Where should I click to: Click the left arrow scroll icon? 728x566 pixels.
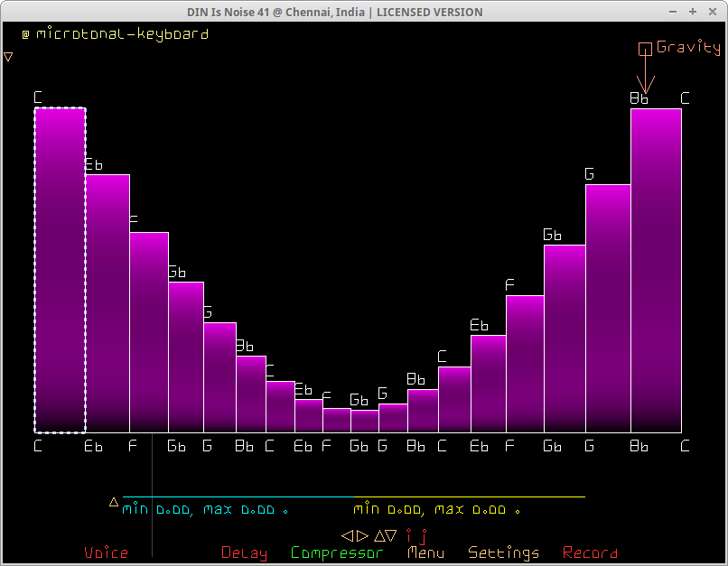346,535
